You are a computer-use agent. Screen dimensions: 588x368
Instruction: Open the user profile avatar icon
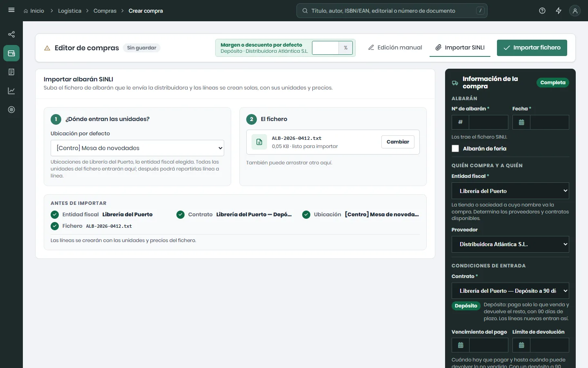click(575, 11)
